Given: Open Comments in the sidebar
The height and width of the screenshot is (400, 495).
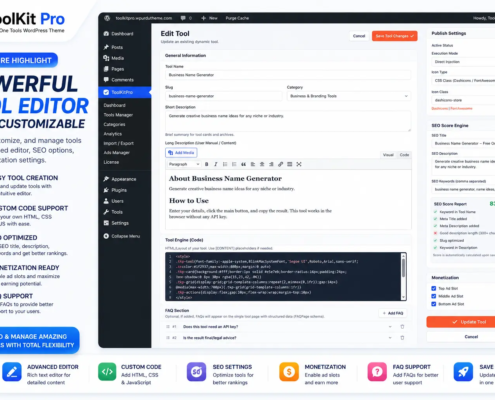Looking at the screenshot, I should pos(119,80).
